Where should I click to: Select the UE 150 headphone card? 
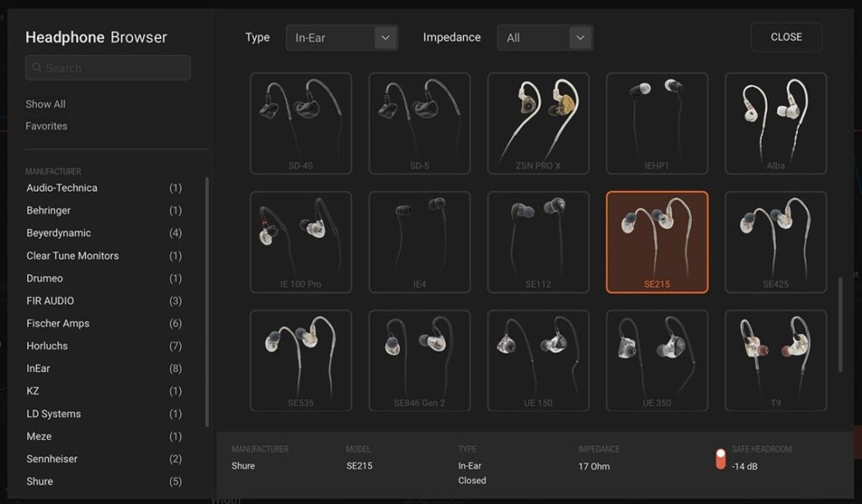coord(538,361)
